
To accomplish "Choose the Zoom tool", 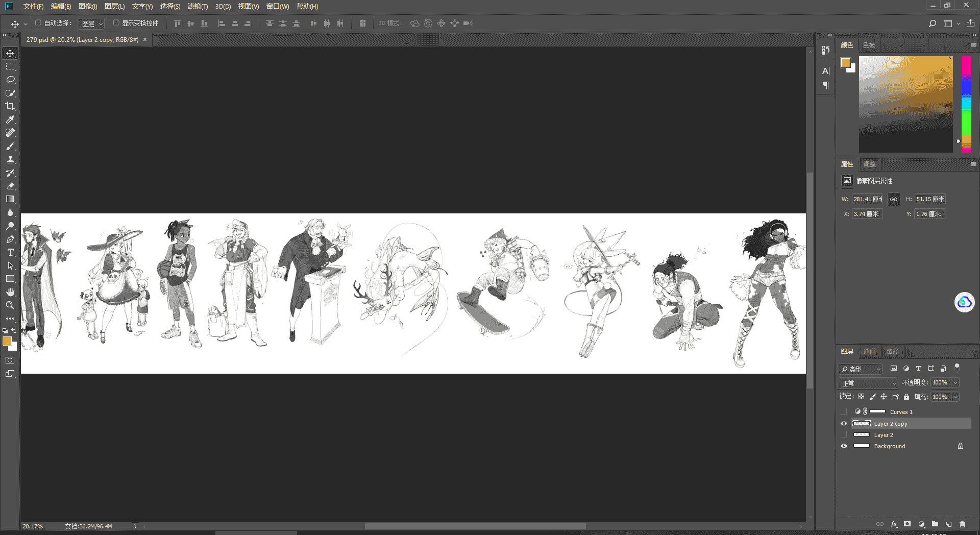I will point(10,305).
